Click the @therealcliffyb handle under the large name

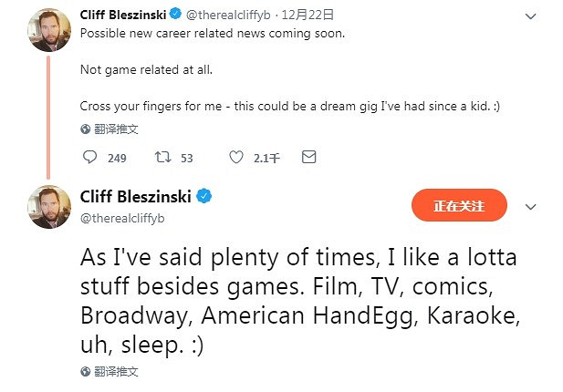122,219
